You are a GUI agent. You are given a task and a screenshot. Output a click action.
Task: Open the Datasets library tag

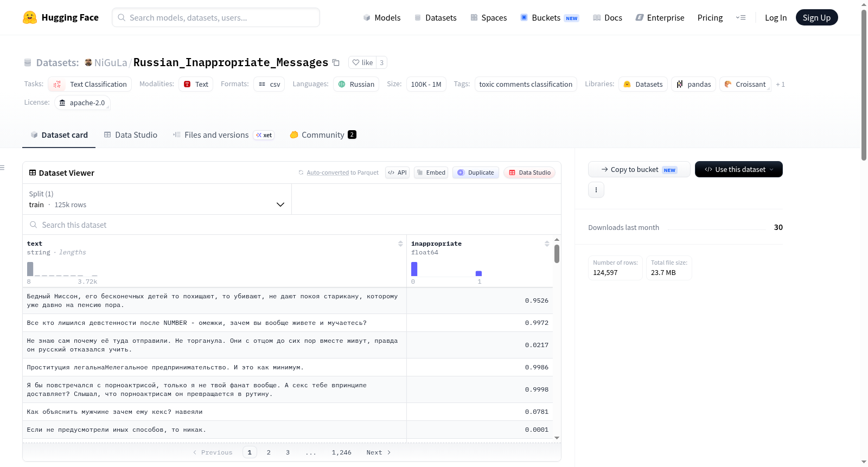[x=643, y=84]
